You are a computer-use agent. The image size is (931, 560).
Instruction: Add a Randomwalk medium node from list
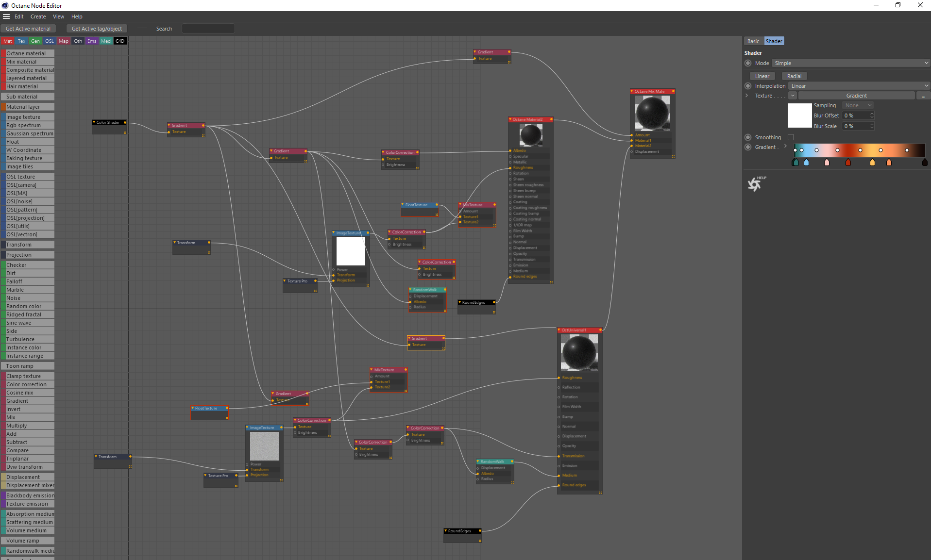[28, 551]
